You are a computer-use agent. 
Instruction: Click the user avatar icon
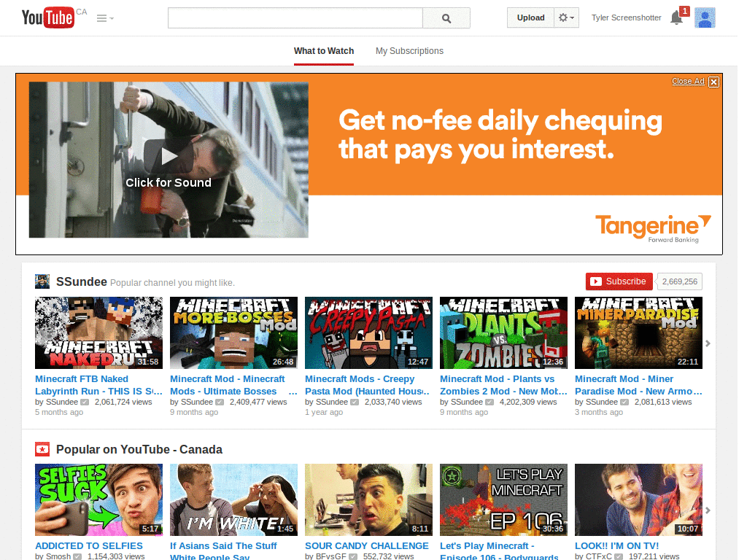click(705, 17)
